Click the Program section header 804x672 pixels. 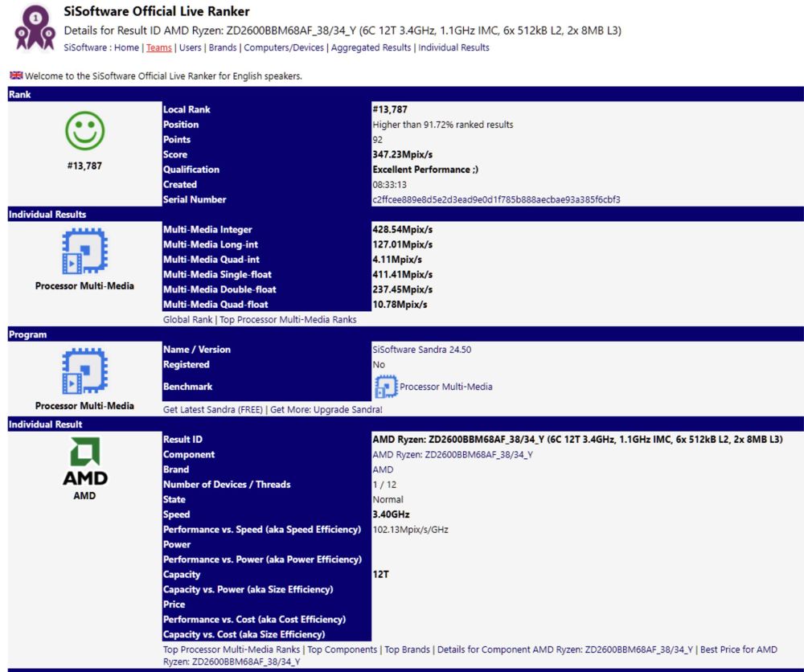coord(405,334)
